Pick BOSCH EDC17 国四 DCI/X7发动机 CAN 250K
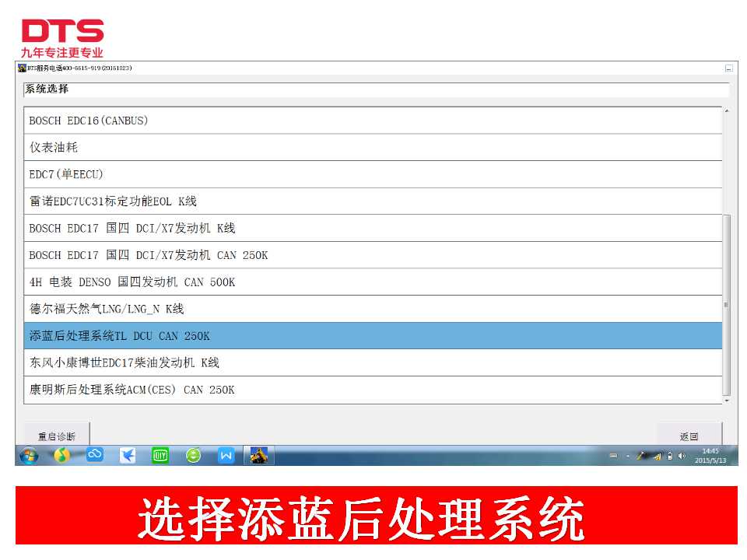This screenshot has width=747, height=560. tap(373, 255)
